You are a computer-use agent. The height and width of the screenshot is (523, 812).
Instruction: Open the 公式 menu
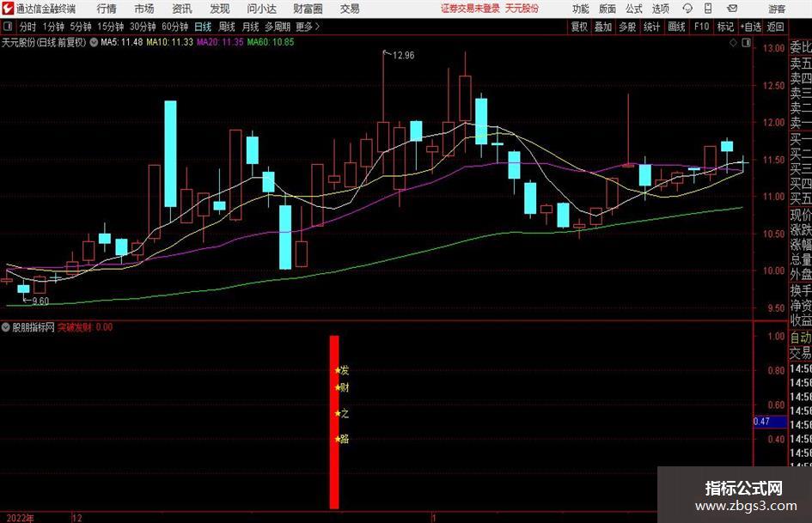point(634,9)
